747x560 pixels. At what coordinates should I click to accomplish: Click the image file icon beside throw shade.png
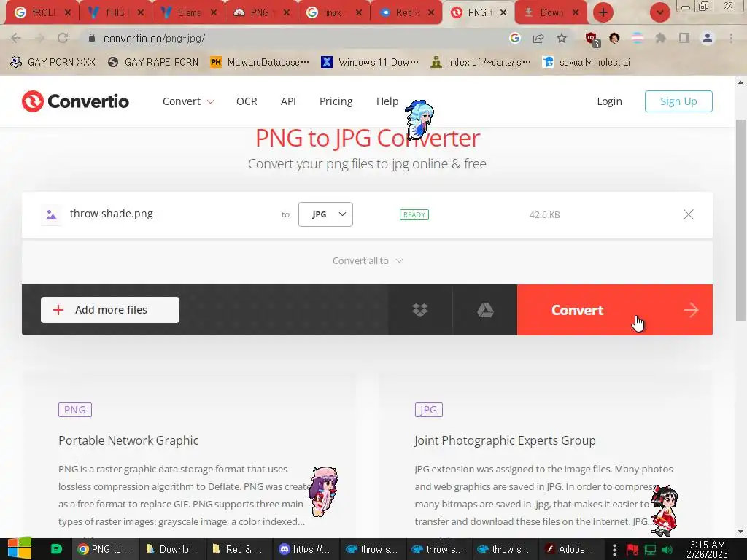(52, 215)
